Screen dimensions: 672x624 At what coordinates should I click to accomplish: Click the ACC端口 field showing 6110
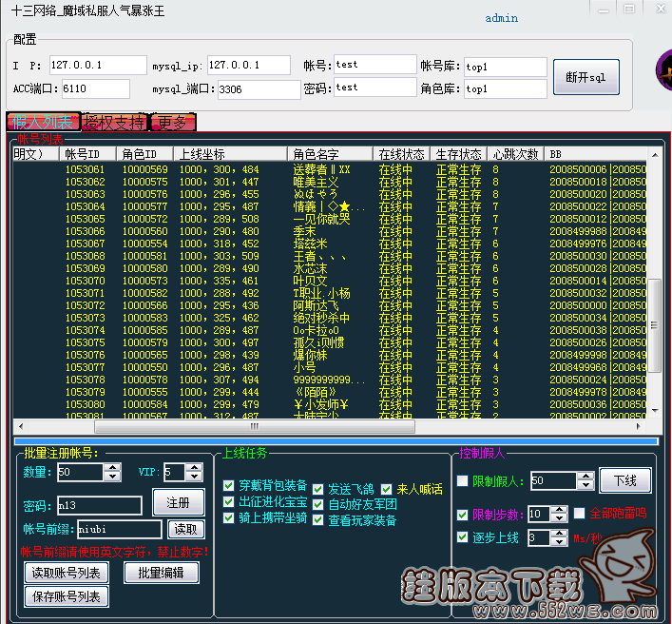coord(96,88)
